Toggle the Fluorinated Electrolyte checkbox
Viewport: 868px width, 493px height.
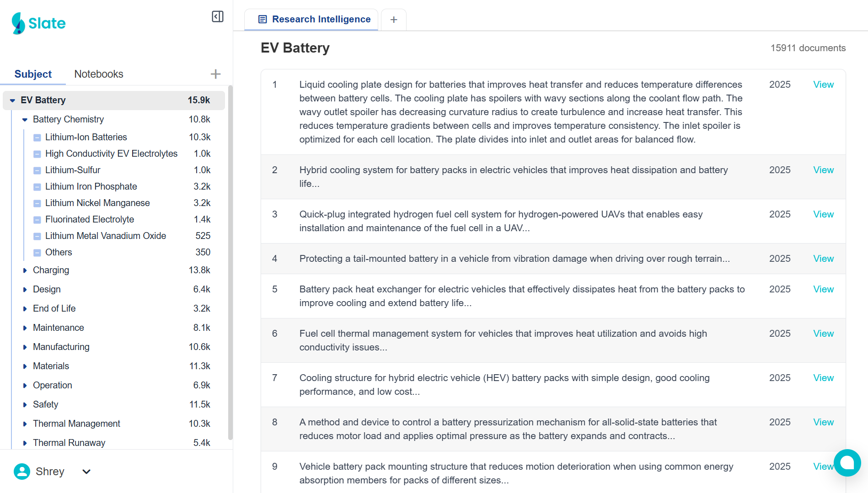click(x=38, y=220)
